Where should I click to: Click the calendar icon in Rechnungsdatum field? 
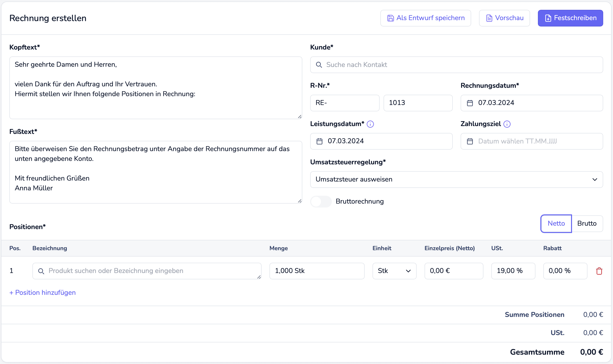470,103
